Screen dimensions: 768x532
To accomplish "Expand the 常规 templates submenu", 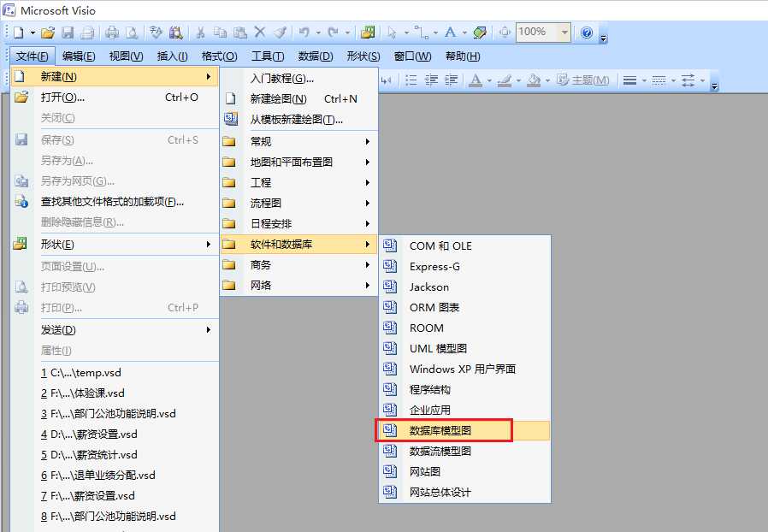I will pyautogui.click(x=298, y=142).
